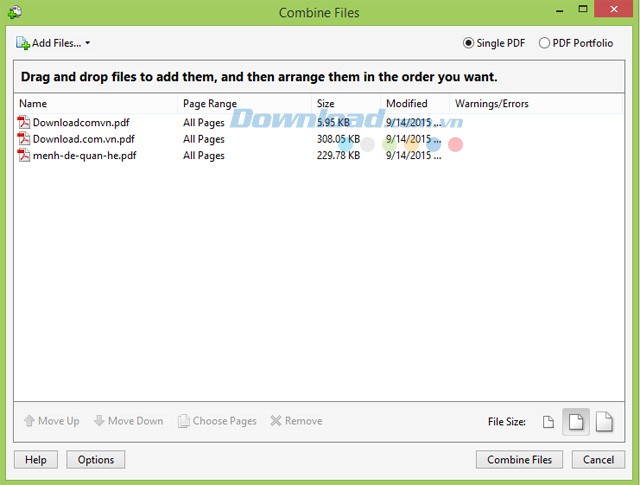Click the Cancel button

598,460
